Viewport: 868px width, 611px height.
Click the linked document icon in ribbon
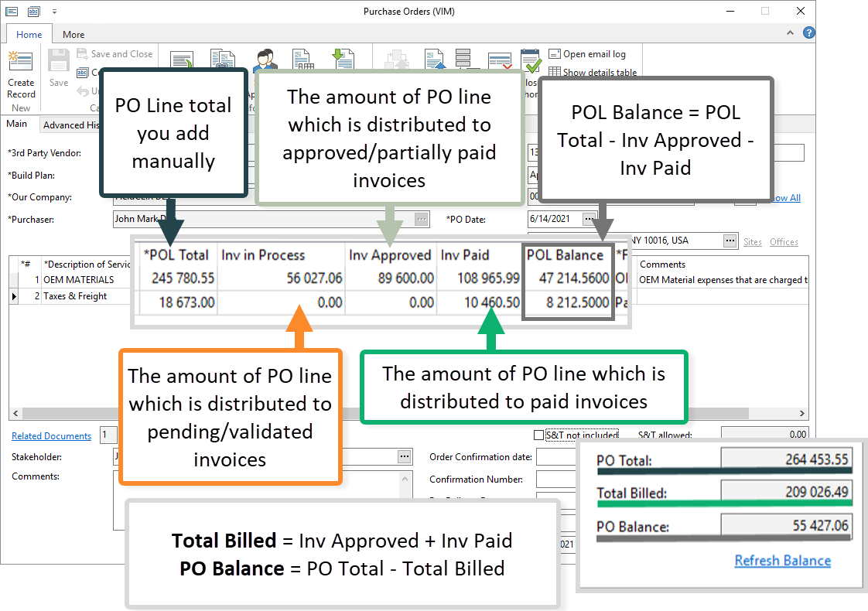tap(223, 59)
